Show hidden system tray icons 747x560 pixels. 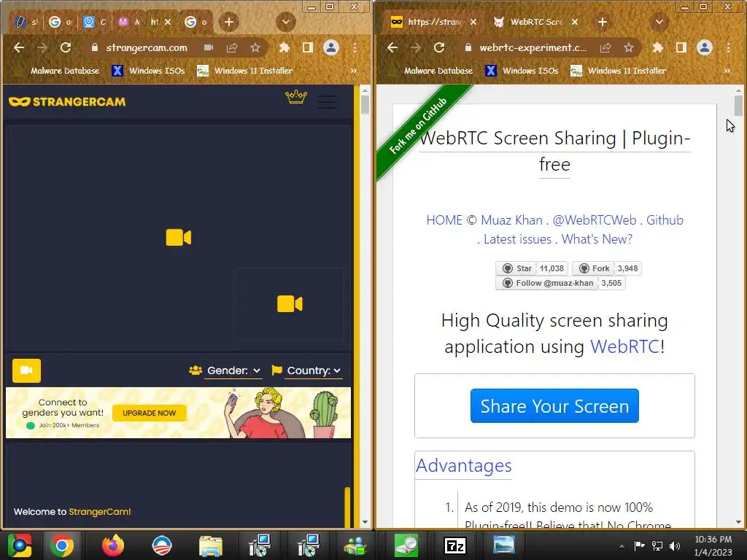622,545
